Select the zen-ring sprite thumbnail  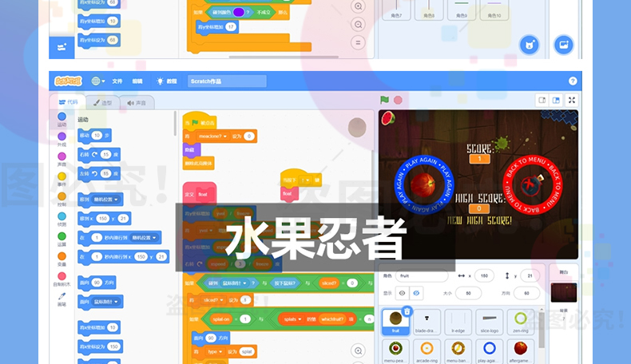pyautogui.click(x=520, y=322)
